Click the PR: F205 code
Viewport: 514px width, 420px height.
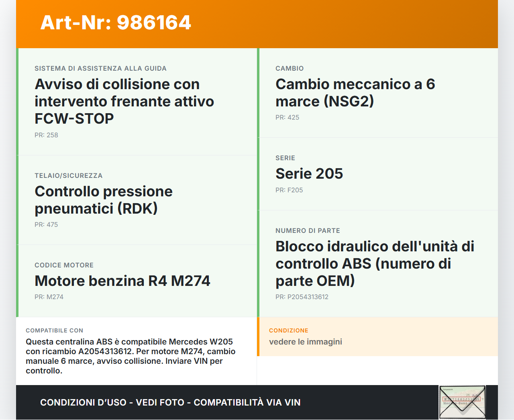pyautogui.click(x=289, y=190)
